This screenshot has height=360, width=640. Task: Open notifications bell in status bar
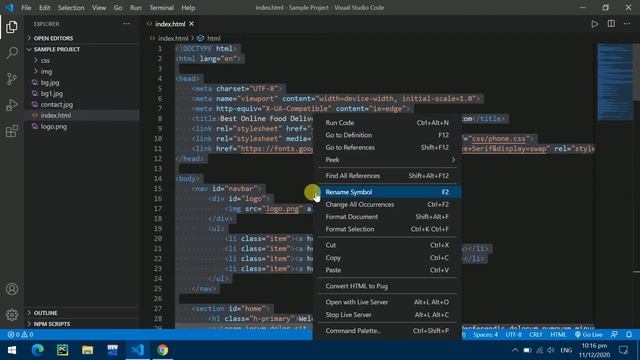point(629,335)
